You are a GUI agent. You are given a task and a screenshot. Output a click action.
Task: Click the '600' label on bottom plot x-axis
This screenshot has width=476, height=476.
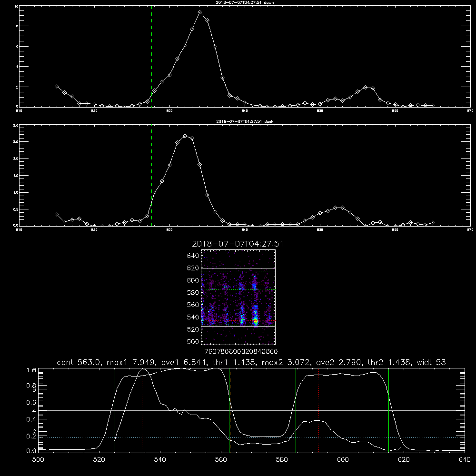(343, 460)
